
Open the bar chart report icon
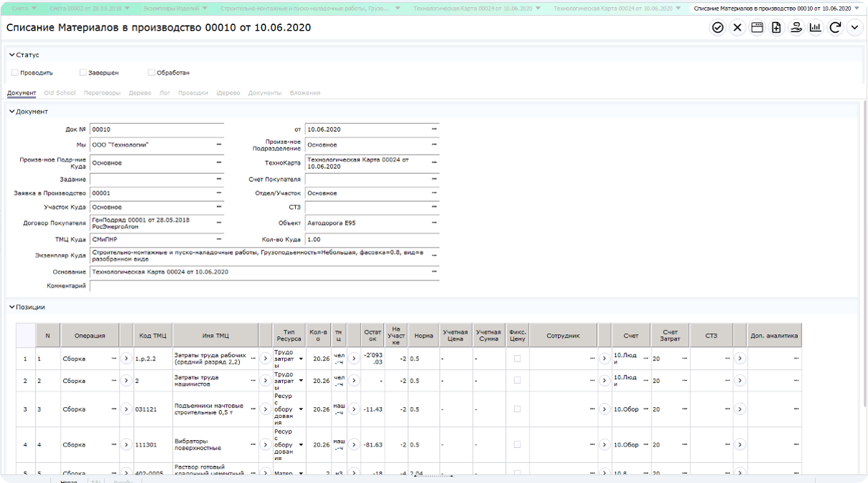pyautogui.click(x=815, y=28)
